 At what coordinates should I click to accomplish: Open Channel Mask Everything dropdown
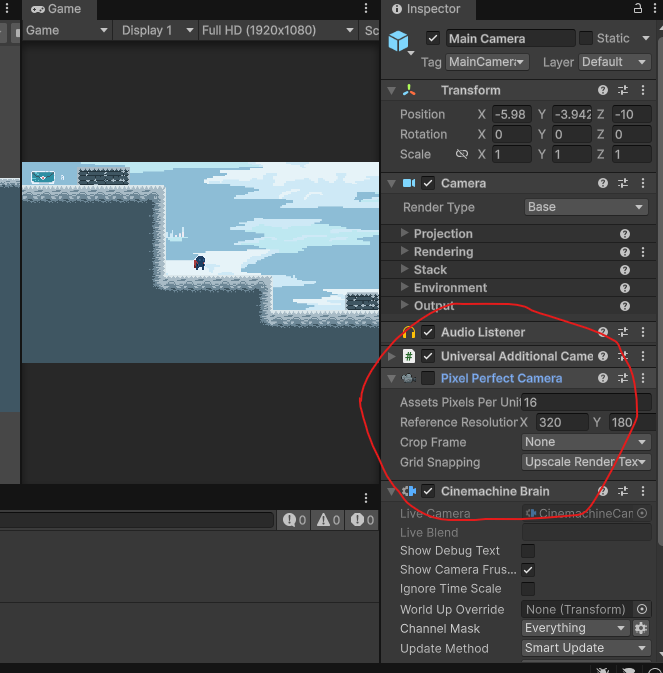pos(575,628)
